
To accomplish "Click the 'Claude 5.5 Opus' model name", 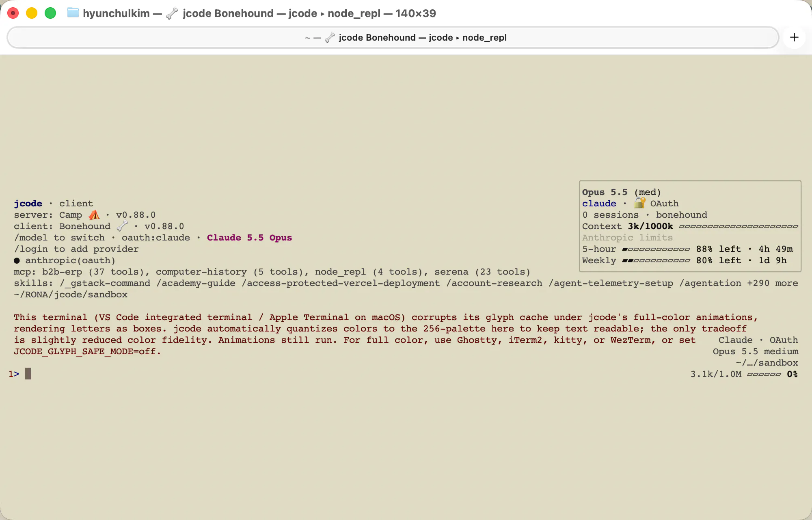I will [x=249, y=238].
